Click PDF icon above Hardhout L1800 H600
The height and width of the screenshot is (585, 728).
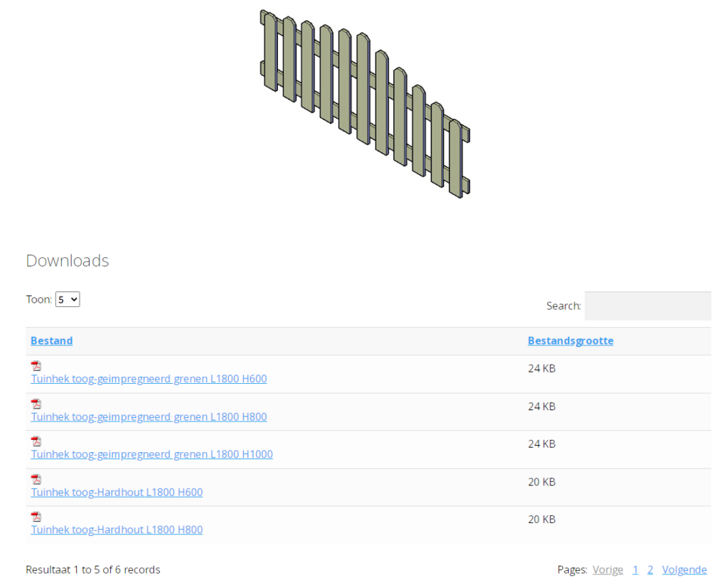pyautogui.click(x=36, y=479)
